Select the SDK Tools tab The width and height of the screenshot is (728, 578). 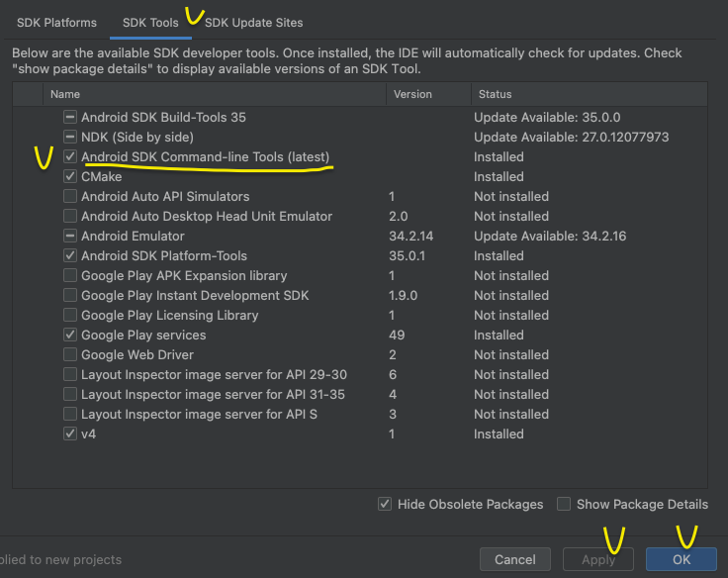point(150,22)
